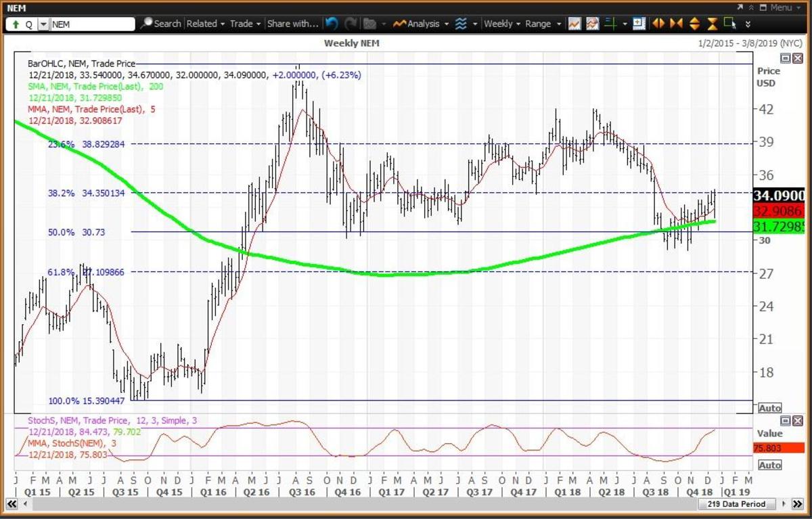Click the orange vertical expand arrows icon
812x519 pixels.
coord(694,24)
